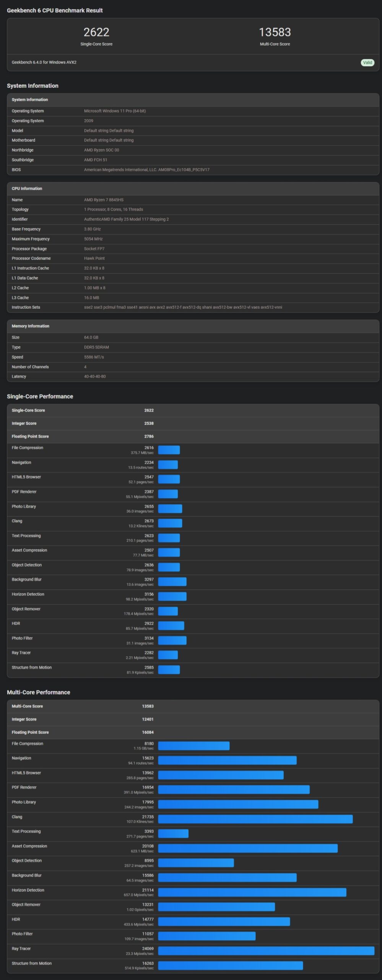Click the green Valid badge
Viewport: 382px width, 980px height.
pos(367,62)
